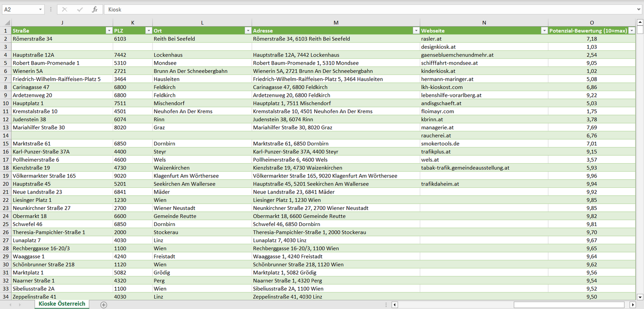644x309 pixels.
Task: Click the Cancel X icon in formula bar
Action: [65, 9]
